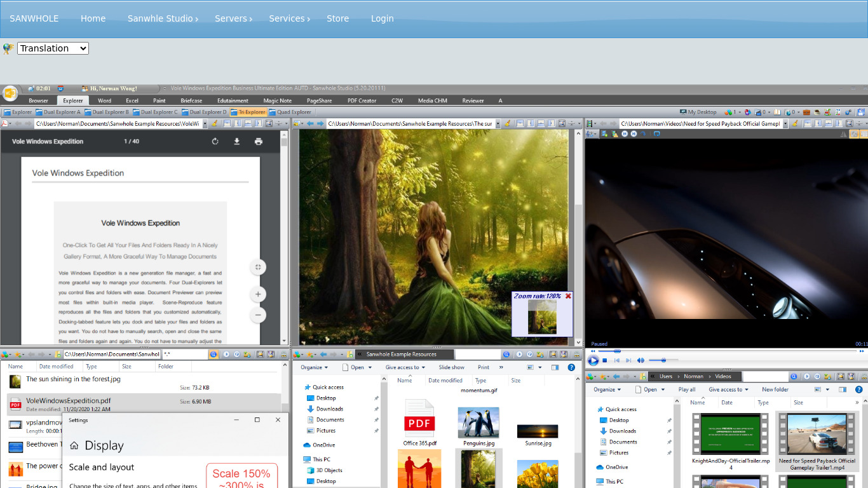Viewport: 868px width, 488px height.
Task: Go forward in the image pane navigation
Action: [320, 123]
